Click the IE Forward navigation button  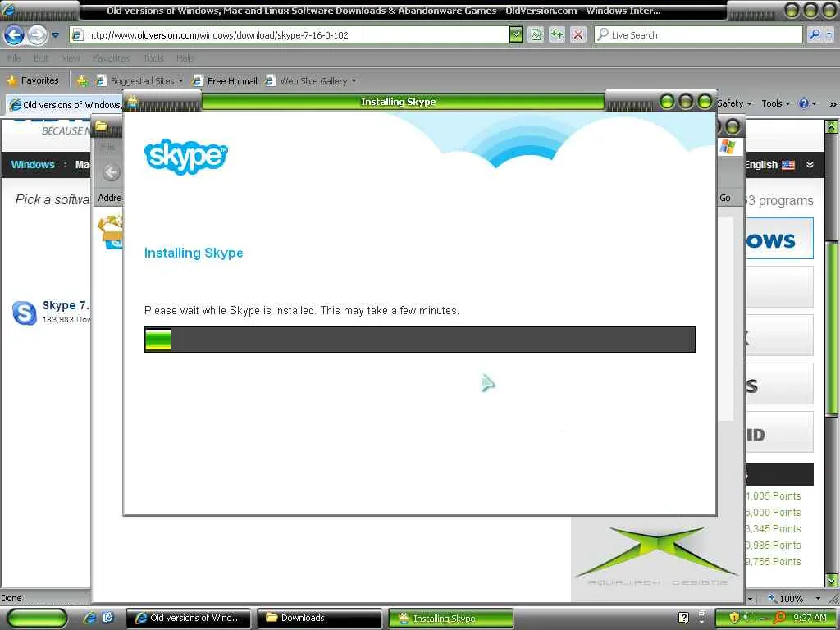(37, 35)
